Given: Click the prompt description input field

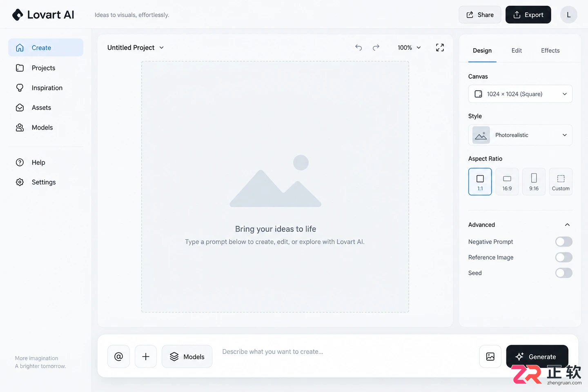Looking at the screenshot, I should [x=347, y=352].
